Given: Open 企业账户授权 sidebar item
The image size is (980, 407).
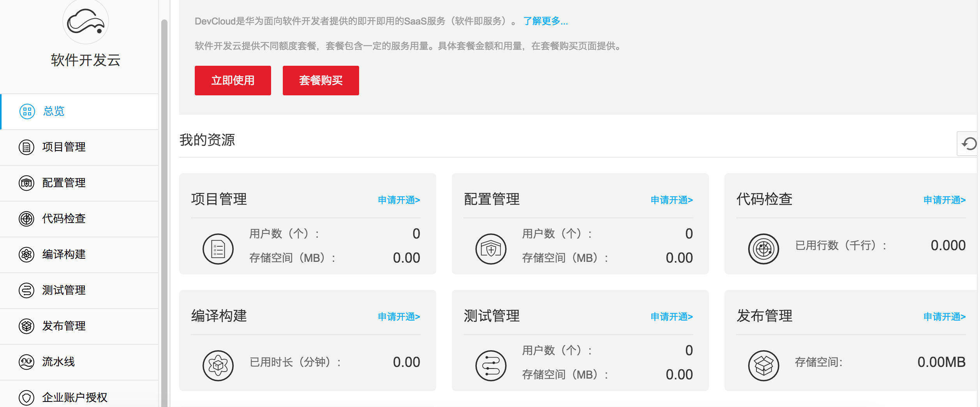Looking at the screenshot, I should tap(79, 395).
